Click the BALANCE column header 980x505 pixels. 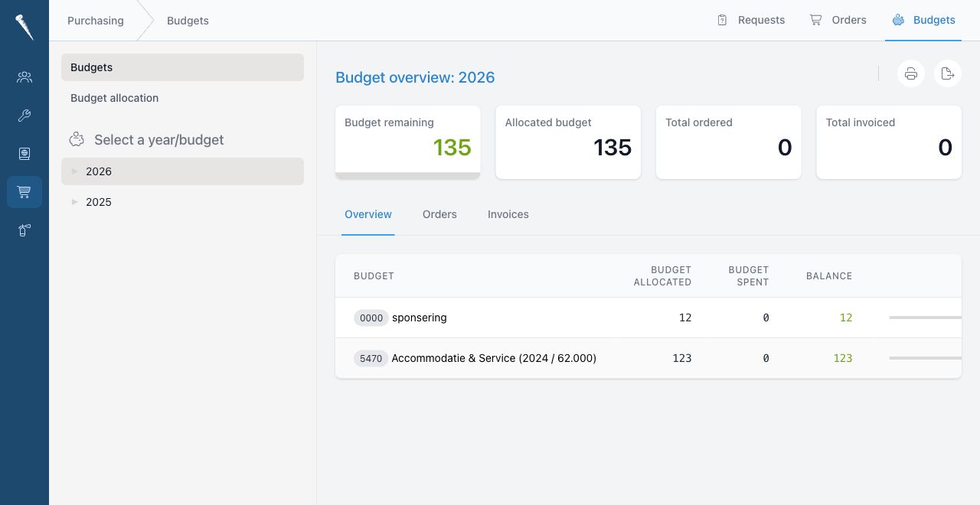coord(829,276)
